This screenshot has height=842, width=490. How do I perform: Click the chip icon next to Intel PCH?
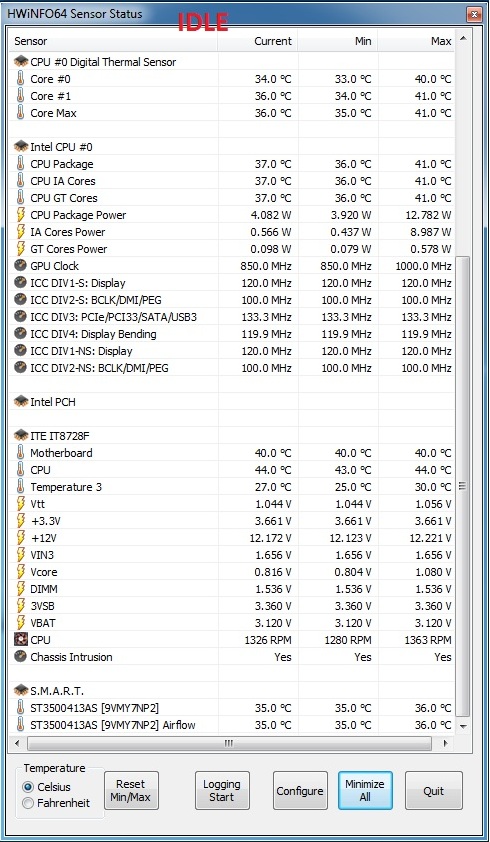tap(20, 402)
